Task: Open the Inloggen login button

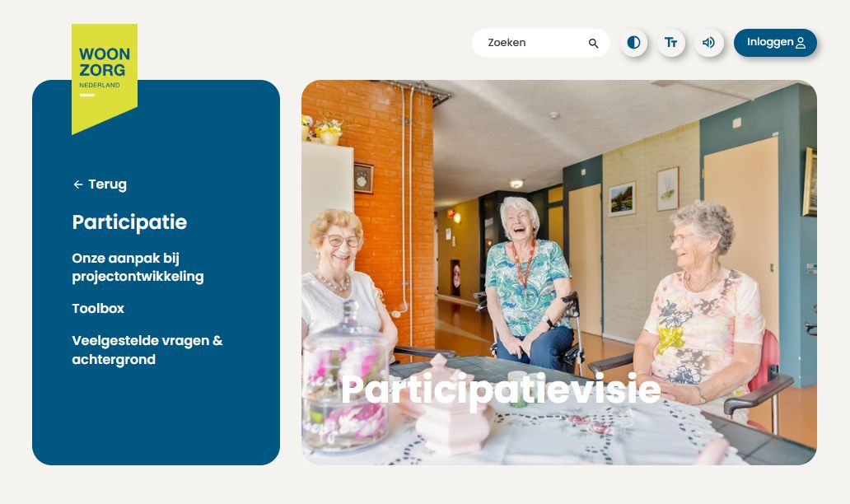Action: pyautogui.click(x=775, y=43)
